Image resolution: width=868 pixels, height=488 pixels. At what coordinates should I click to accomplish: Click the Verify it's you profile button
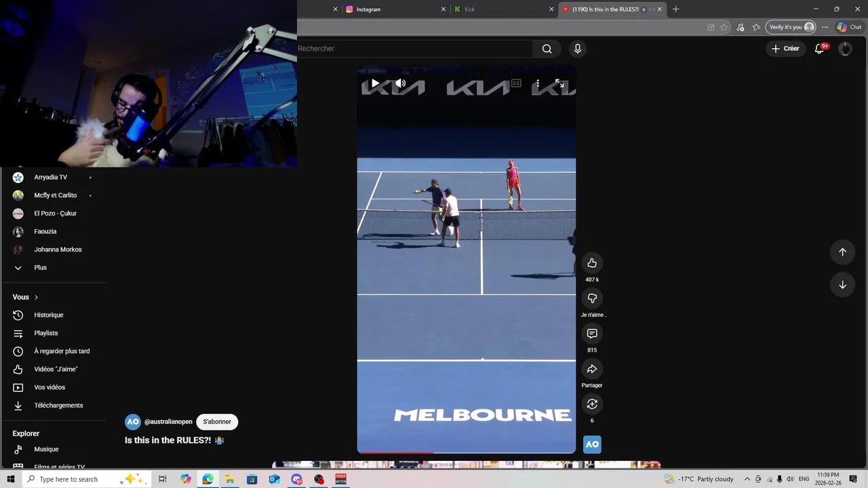791,27
